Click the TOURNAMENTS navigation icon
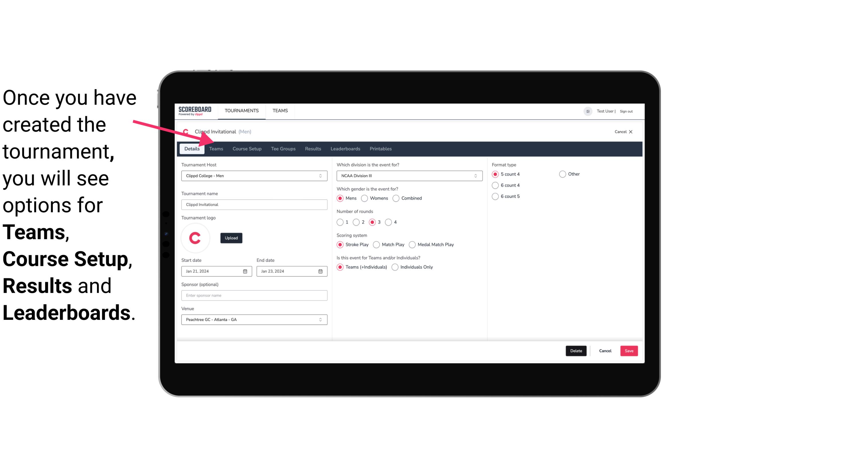This screenshot has width=868, height=467. [241, 110]
